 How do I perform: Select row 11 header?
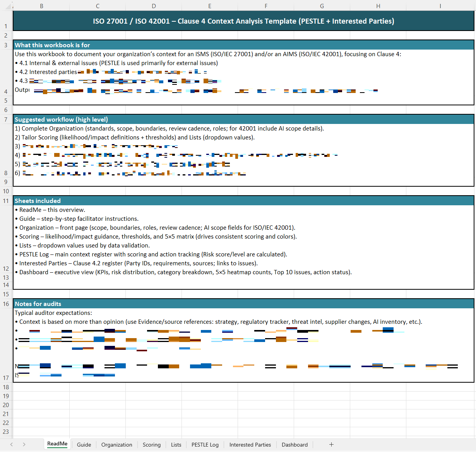(x=6, y=201)
